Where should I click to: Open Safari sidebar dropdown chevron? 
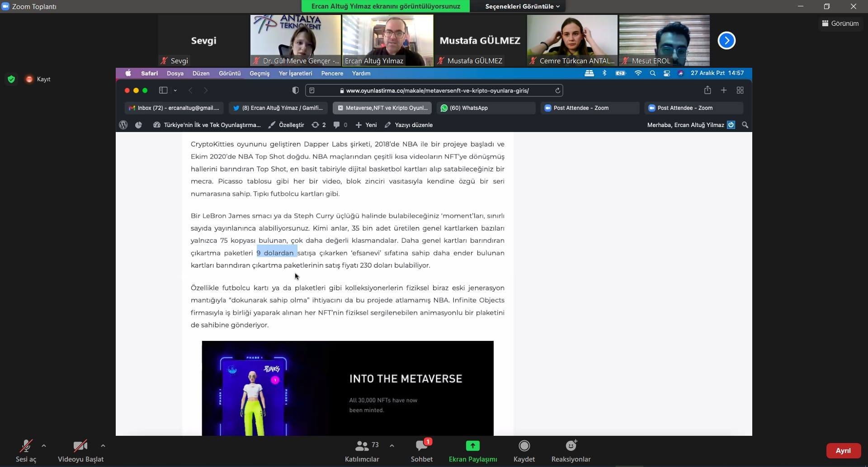(x=175, y=90)
